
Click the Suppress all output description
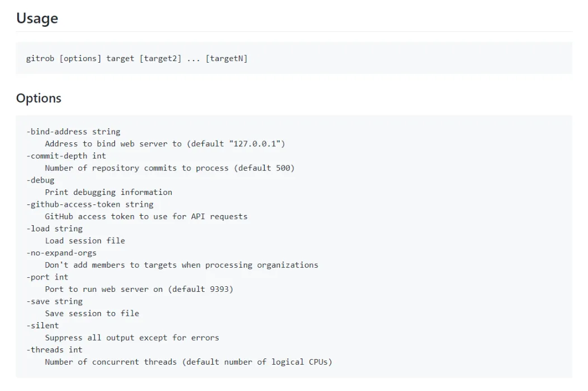tap(132, 338)
